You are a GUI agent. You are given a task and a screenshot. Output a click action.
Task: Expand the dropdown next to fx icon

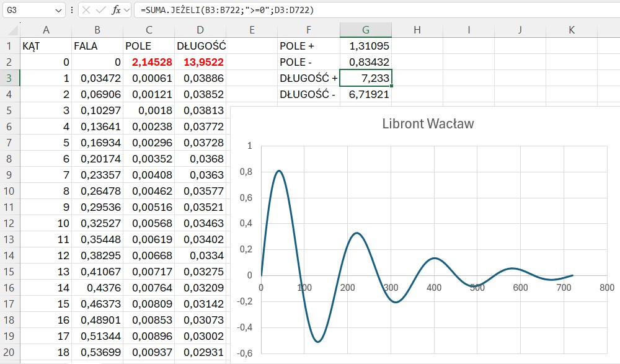(x=126, y=11)
